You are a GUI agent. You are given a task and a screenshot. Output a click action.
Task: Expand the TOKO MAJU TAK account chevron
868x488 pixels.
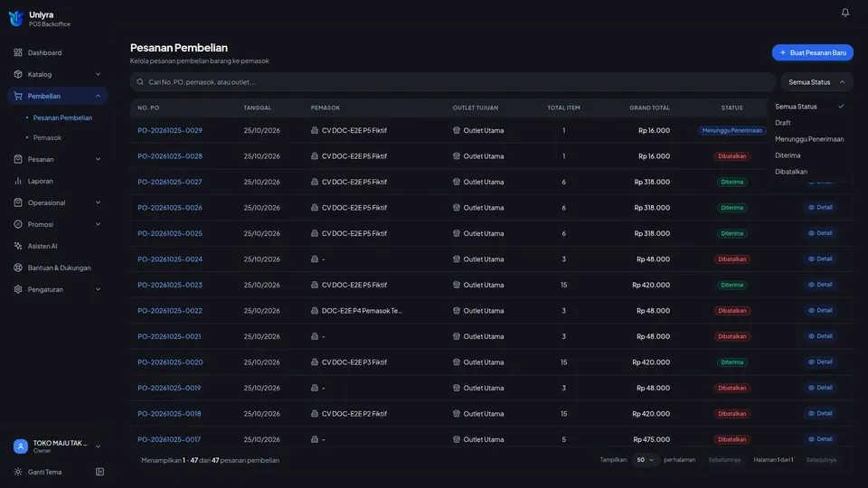pos(98,446)
